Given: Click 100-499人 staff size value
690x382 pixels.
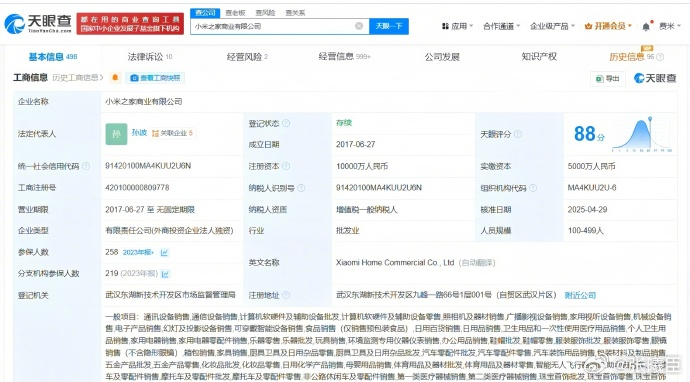Looking at the screenshot, I should pyautogui.click(x=586, y=231).
